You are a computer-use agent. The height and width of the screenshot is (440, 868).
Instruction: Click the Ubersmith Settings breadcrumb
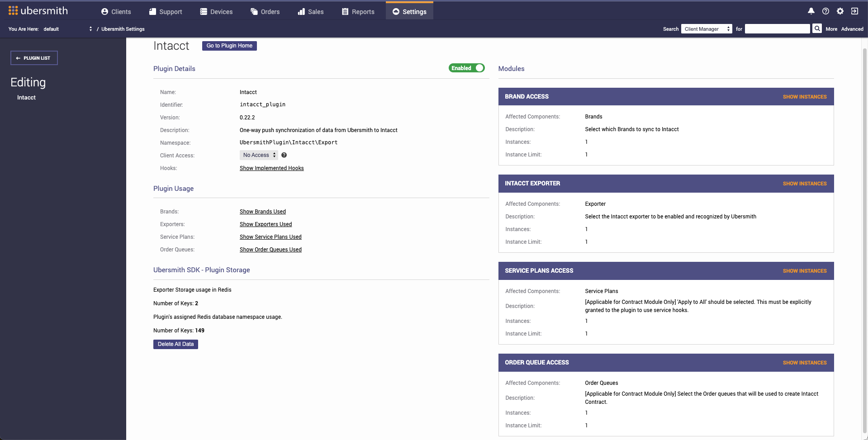click(123, 29)
